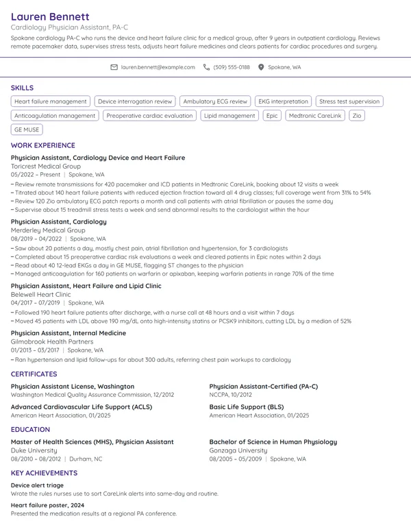Viewport: 411px width, 532px height.
Task: Select the Anticoagulation management skill tag
Action: coord(55,116)
